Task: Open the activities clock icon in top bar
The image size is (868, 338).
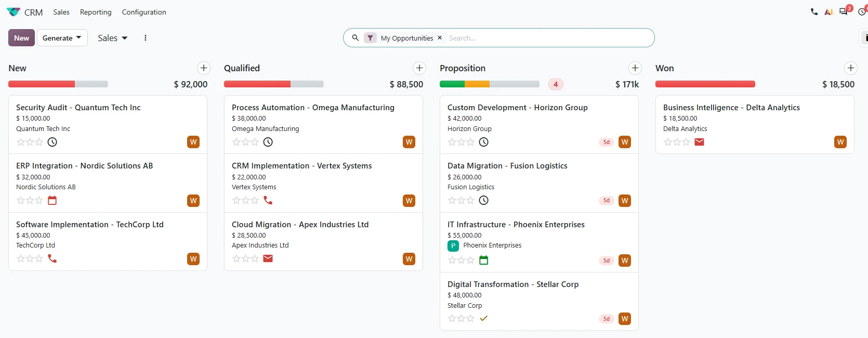Action: click(x=862, y=12)
